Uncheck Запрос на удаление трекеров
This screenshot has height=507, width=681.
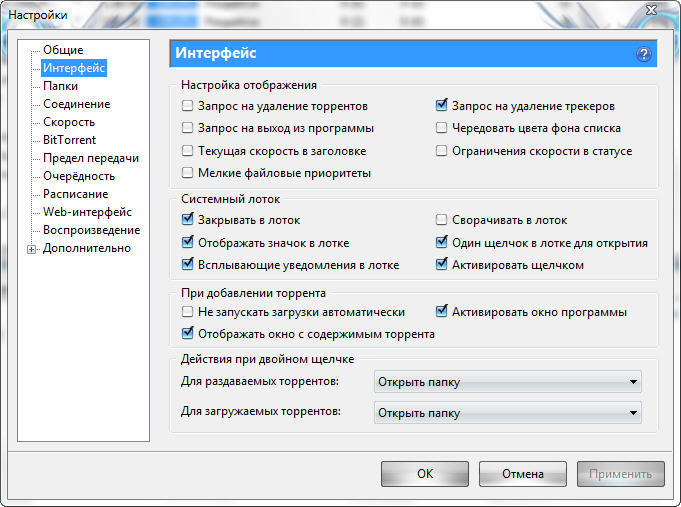coord(442,105)
